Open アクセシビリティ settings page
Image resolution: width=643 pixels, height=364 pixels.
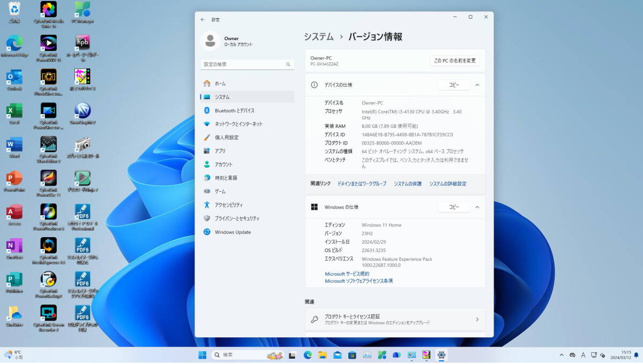[247, 205]
